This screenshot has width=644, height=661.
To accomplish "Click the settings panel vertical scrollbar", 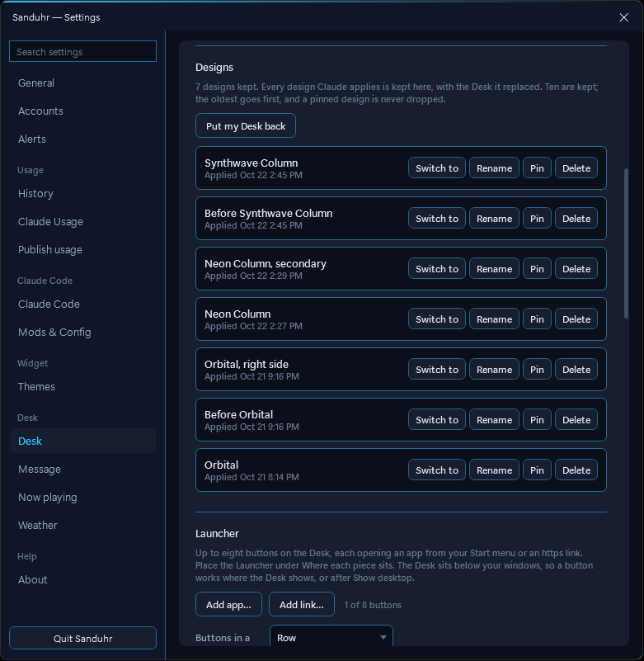I will (626, 243).
